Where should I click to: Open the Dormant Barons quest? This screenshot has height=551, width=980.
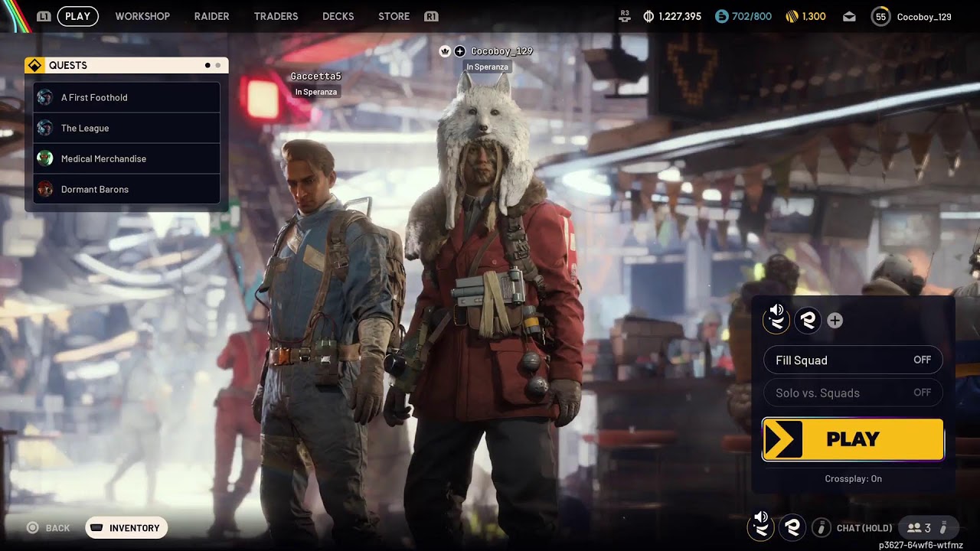pyautogui.click(x=126, y=189)
